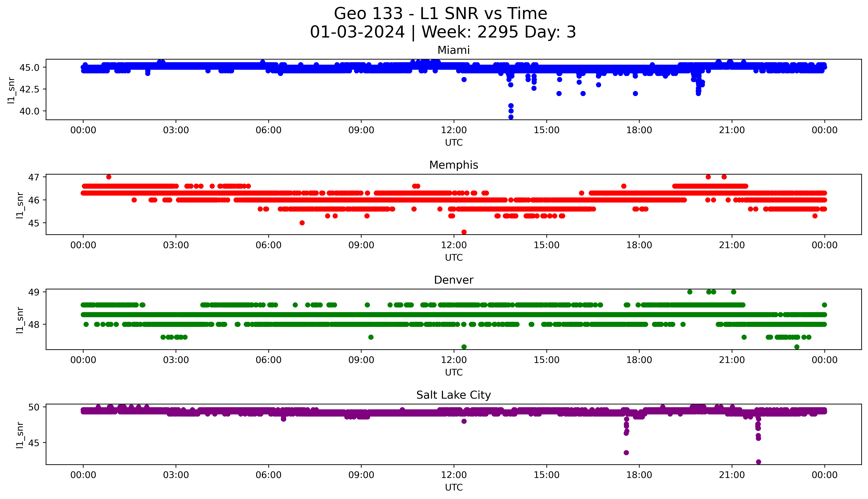The width and height of the screenshot is (868, 499).
Task: Click the lowest purple Salt Lake City point near 22:00
Action: click(758, 462)
